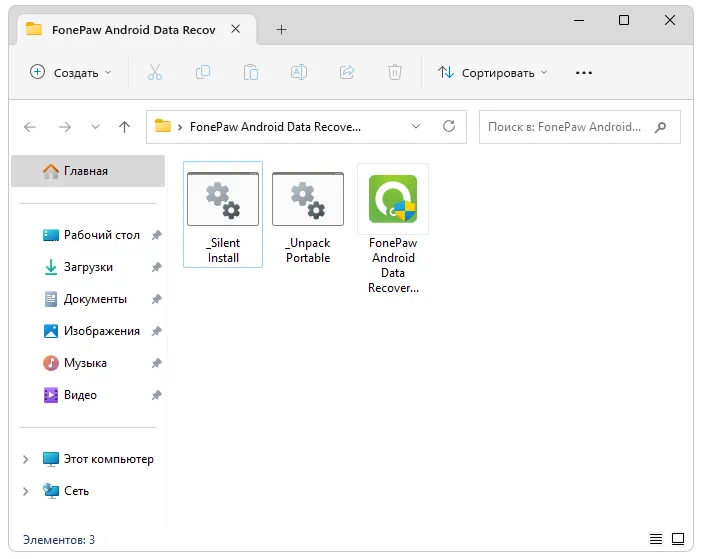Click the Rename icon in toolbar
The width and height of the screenshot is (702, 559).
coord(299,72)
